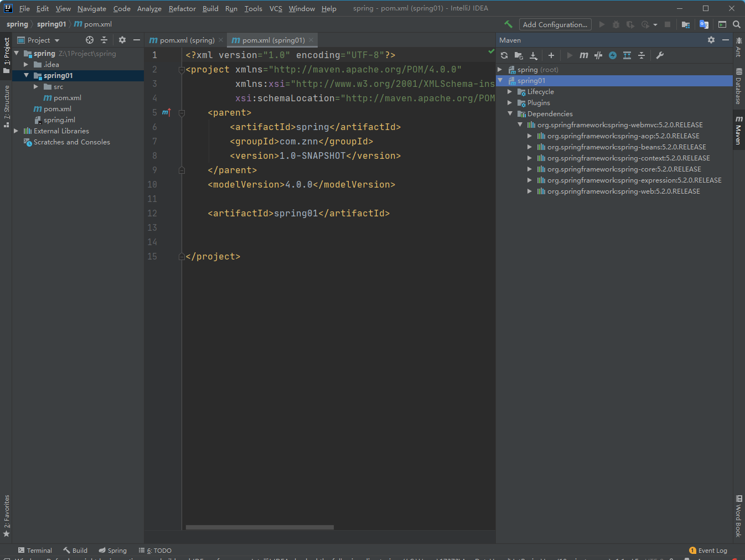Image resolution: width=745 pixels, height=560 pixels.
Task: Collapse spring-webmvc dependency node
Action: pyautogui.click(x=520, y=125)
